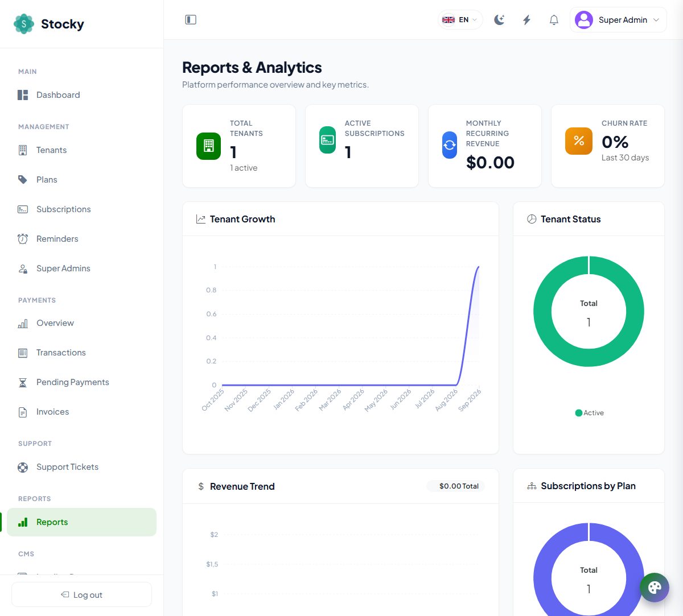Open the Plans page
Screen dimensions: 683x616
coord(82,180)
